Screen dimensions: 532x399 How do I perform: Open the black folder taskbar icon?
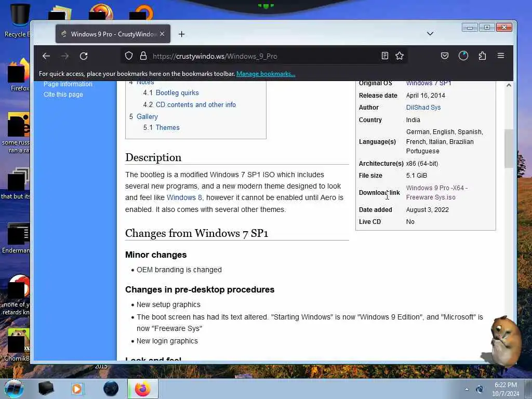pyautogui.click(x=46, y=389)
